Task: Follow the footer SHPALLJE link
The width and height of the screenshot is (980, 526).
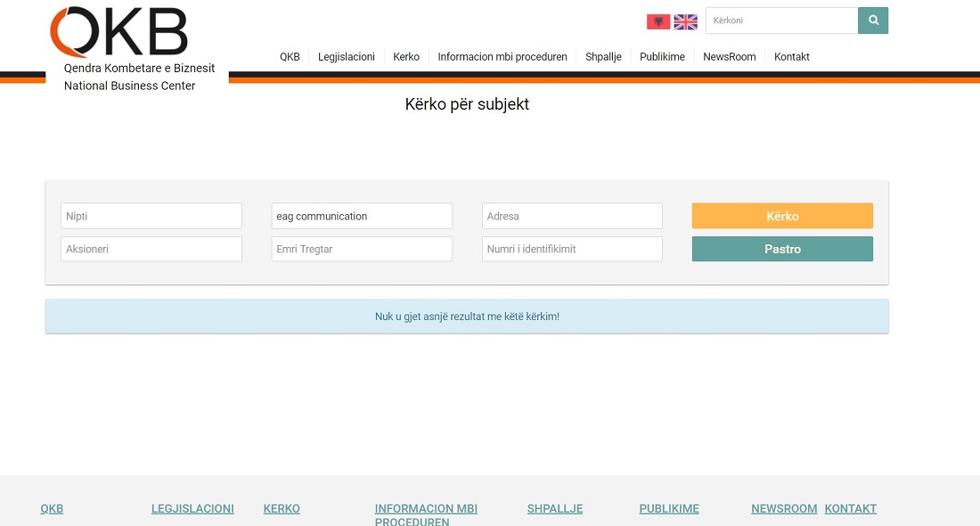Action: tap(555, 509)
